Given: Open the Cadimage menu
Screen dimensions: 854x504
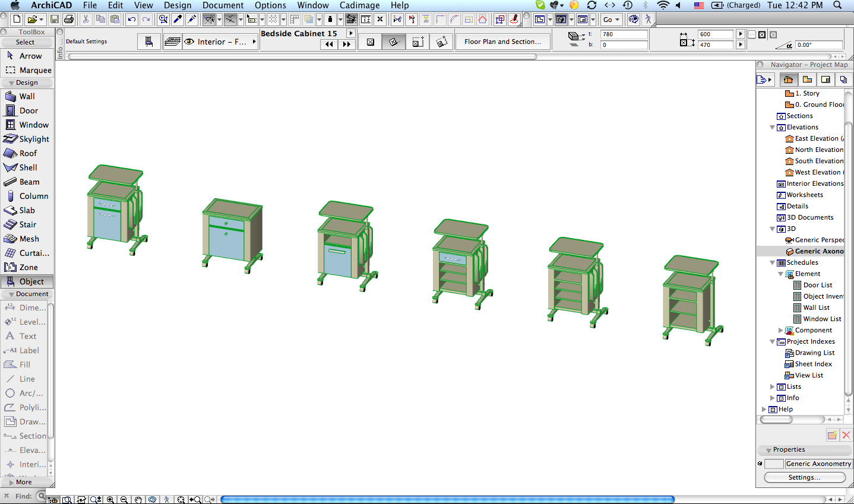Looking at the screenshot, I should coord(359,5).
